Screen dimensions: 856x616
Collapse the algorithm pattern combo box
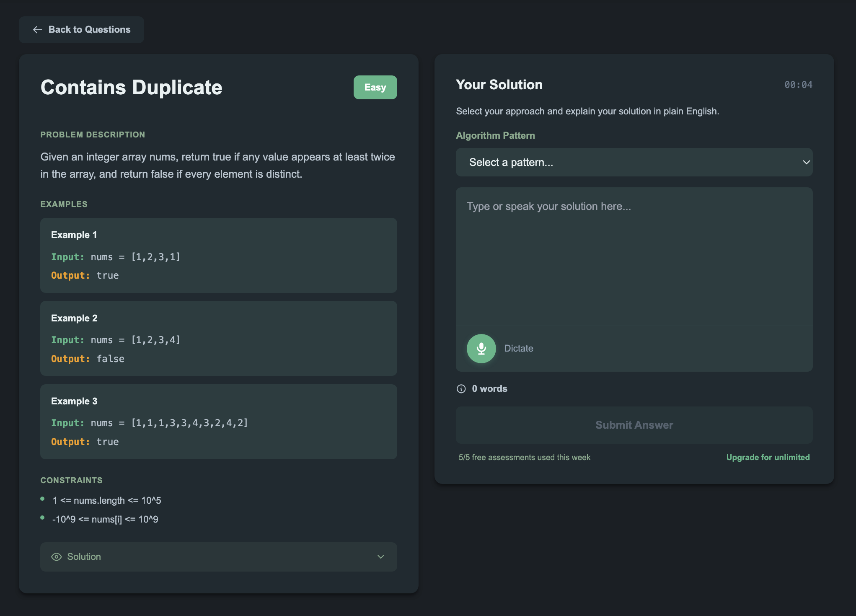point(634,162)
